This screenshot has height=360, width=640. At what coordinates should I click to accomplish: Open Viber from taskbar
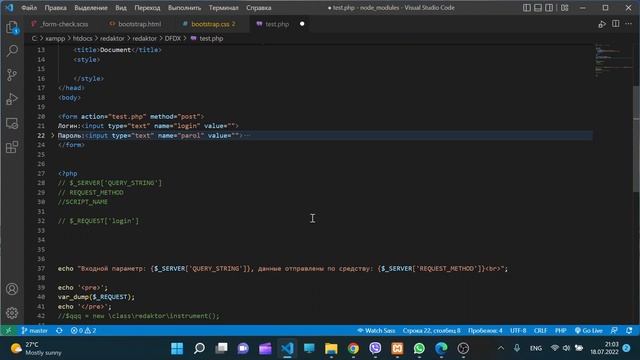tap(375, 348)
